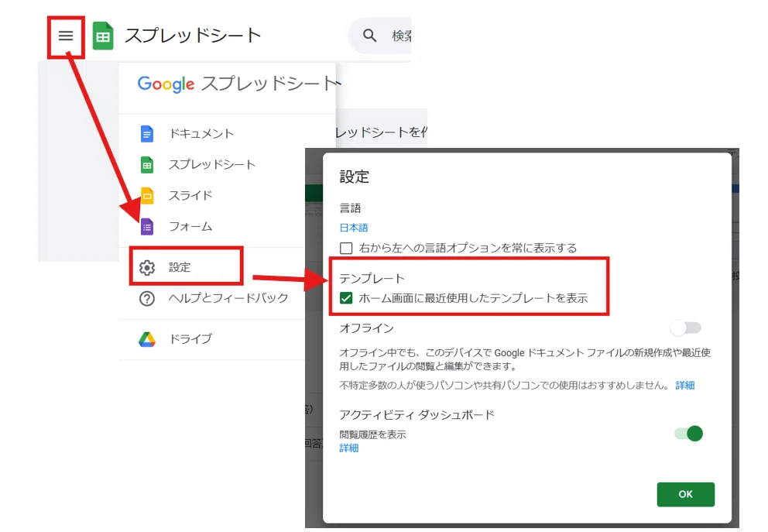Viewport: 768px width, 532px height.
Task: Click the help question mark icon
Action: [147, 298]
